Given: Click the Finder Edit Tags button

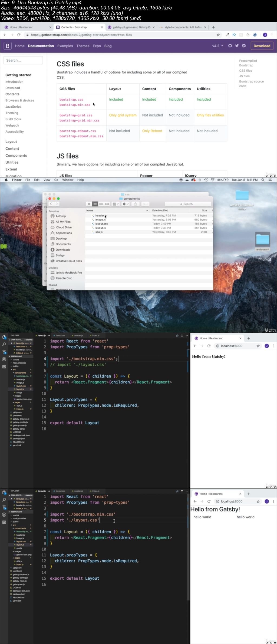Looking at the screenshot, I should [145, 204].
